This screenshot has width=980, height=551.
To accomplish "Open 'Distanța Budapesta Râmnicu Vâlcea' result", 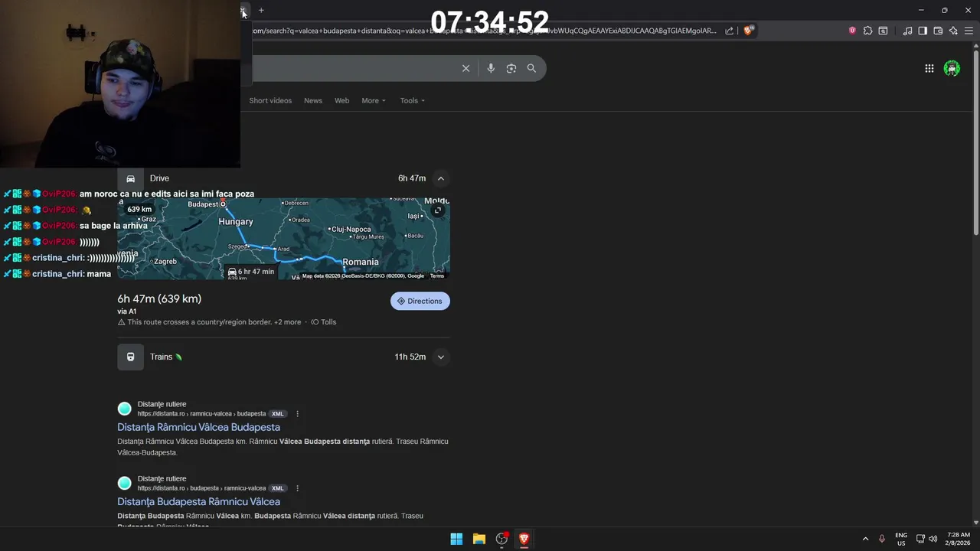I will coord(198,501).
